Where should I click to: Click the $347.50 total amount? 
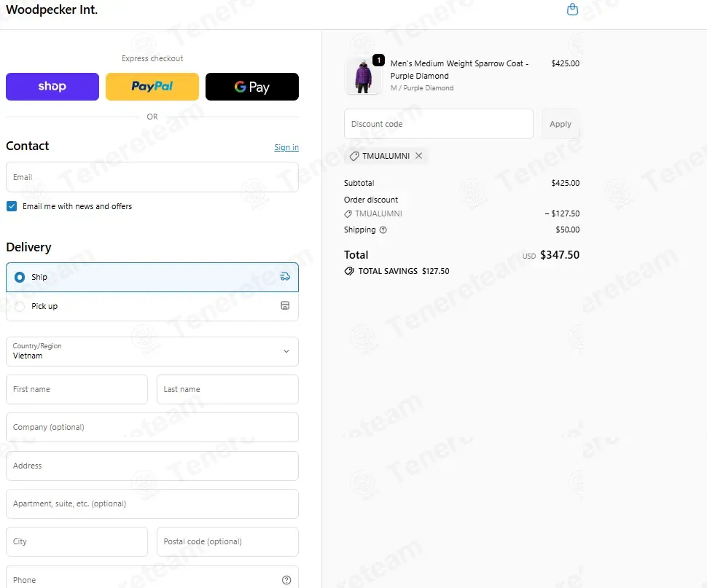560,255
